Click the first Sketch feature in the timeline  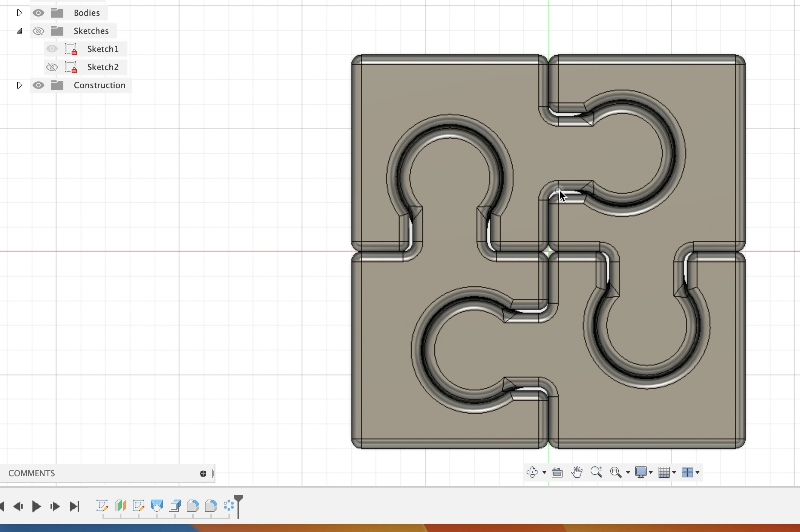click(102, 506)
